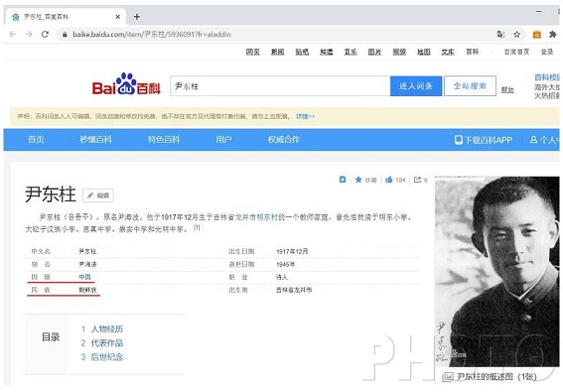This screenshot has width=563, height=392.
Task: Open the 网页 top link
Action: [253, 52]
